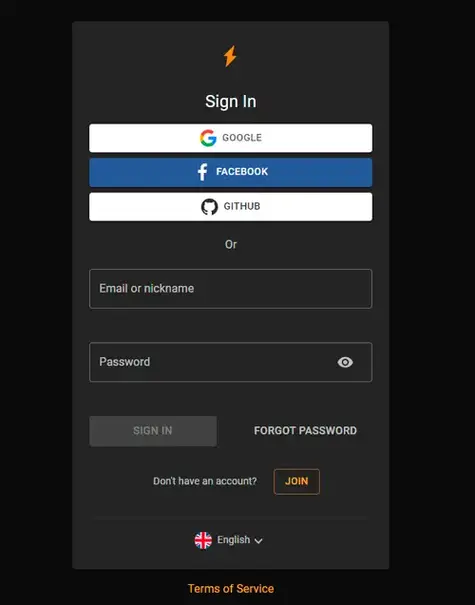The image size is (475, 605).
Task: Click the UK flag language icon
Action: (x=203, y=540)
